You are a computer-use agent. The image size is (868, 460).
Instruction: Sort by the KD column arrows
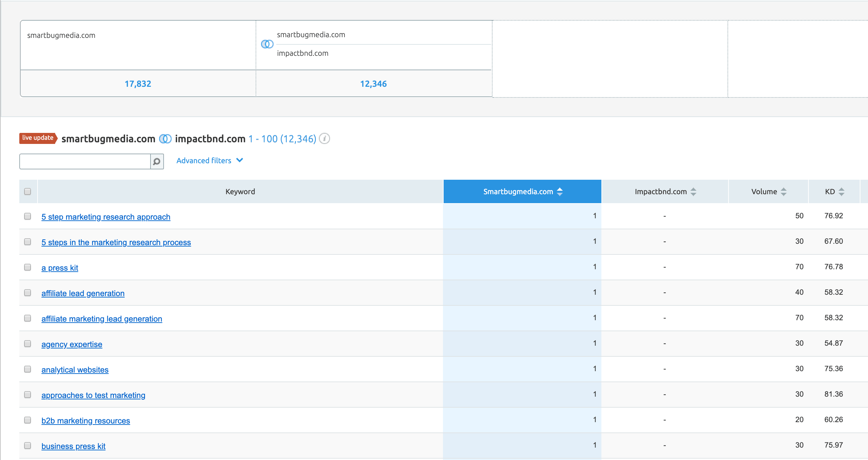[841, 192]
